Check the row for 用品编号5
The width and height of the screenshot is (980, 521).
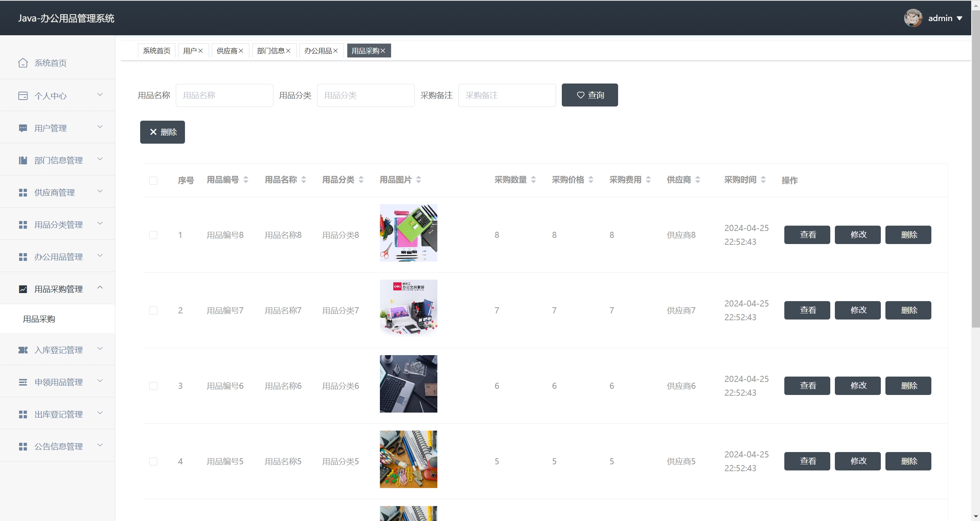click(x=153, y=461)
